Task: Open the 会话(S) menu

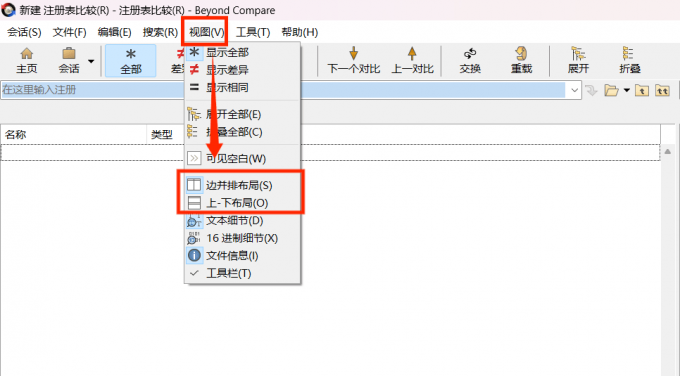Action: 24,32
